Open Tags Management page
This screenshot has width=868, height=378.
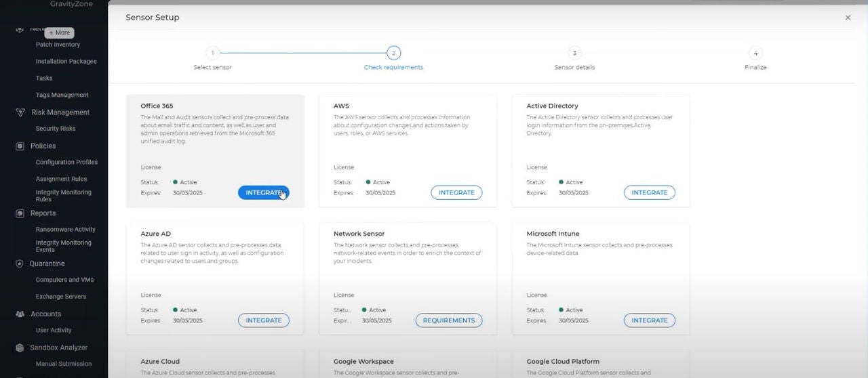click(x=62, y=96)
